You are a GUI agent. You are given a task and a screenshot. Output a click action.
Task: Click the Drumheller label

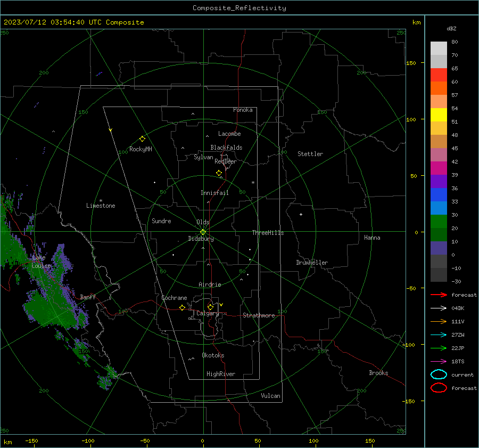pyautogui.click(x=312, y=263)
